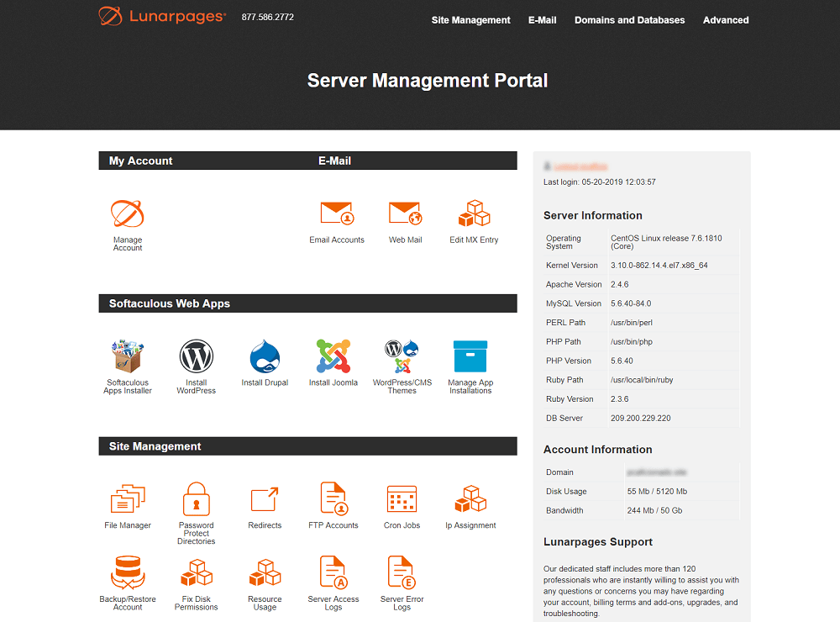Open the File Manager icon

[128, 498]
